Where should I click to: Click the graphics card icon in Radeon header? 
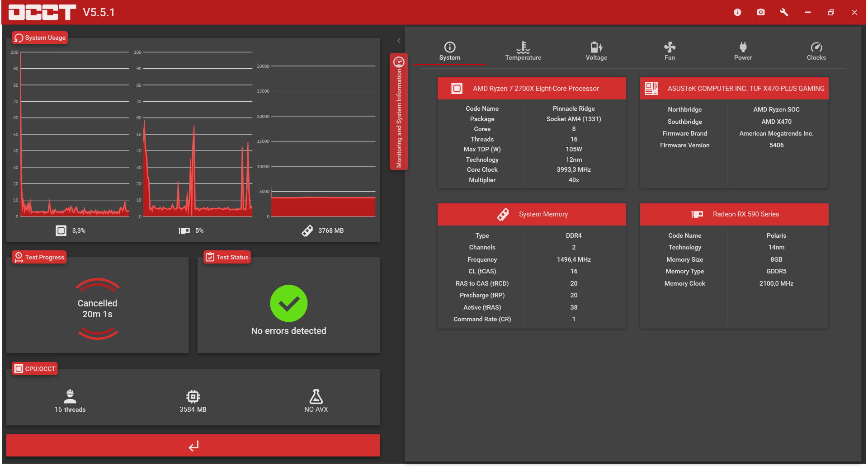[697, 214]
